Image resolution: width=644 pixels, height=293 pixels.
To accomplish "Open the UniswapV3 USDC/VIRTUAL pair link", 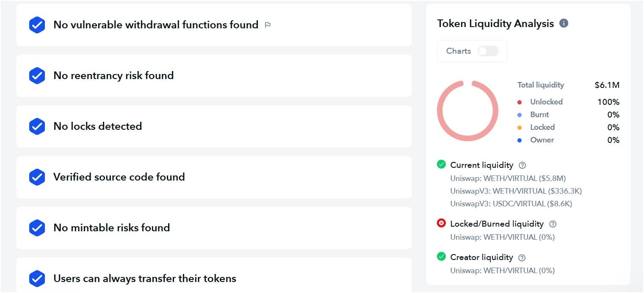I will 511,204.
